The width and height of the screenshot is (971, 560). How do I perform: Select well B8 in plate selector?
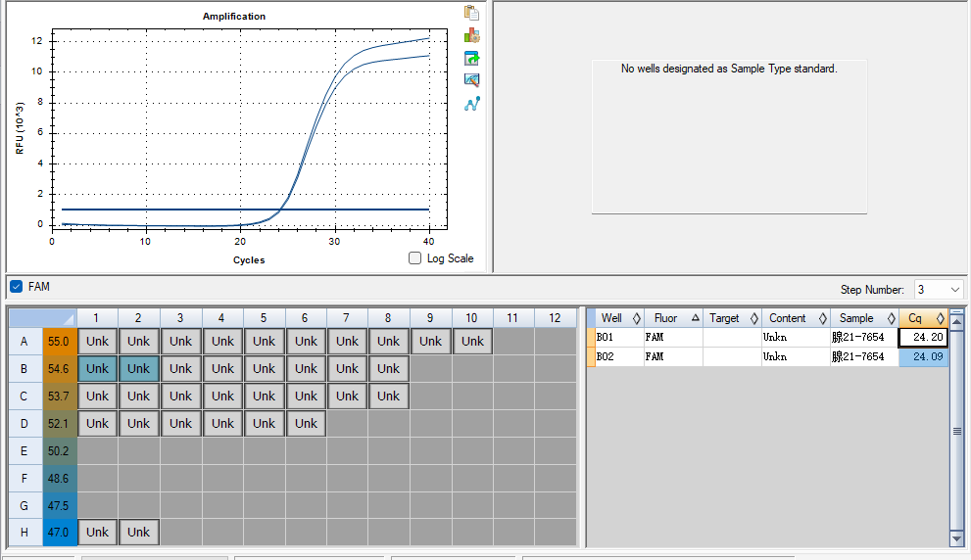point(388,369)
